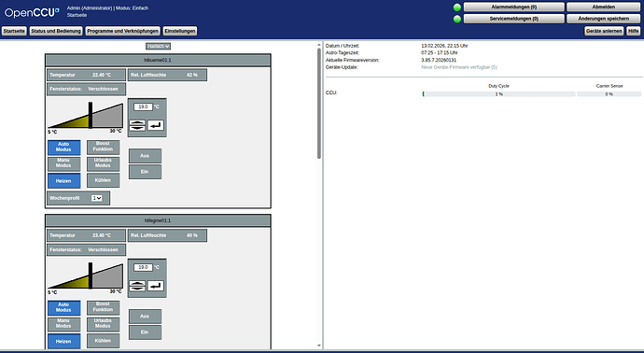Open Programme und Verknüpfungen menu
The image size is (644, 353).
tap(123, 31)
